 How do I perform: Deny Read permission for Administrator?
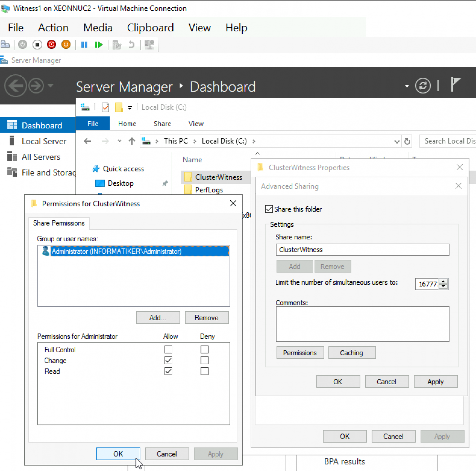(204, 371)
